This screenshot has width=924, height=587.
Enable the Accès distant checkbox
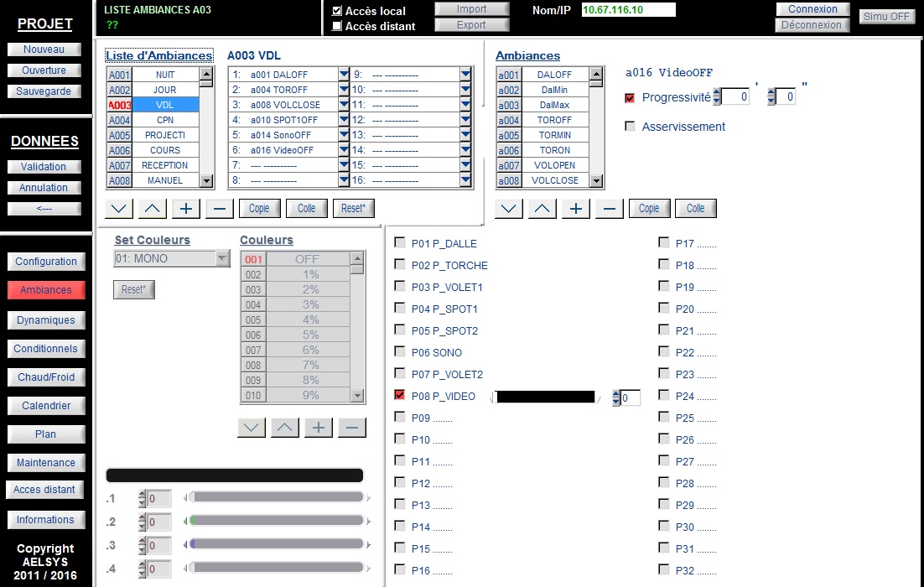[x=337, y=26]
